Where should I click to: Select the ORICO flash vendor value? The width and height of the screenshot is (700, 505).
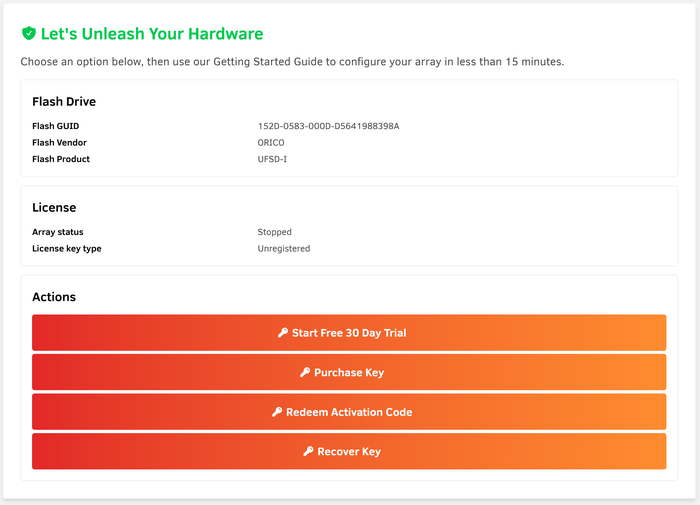(271, 143)
